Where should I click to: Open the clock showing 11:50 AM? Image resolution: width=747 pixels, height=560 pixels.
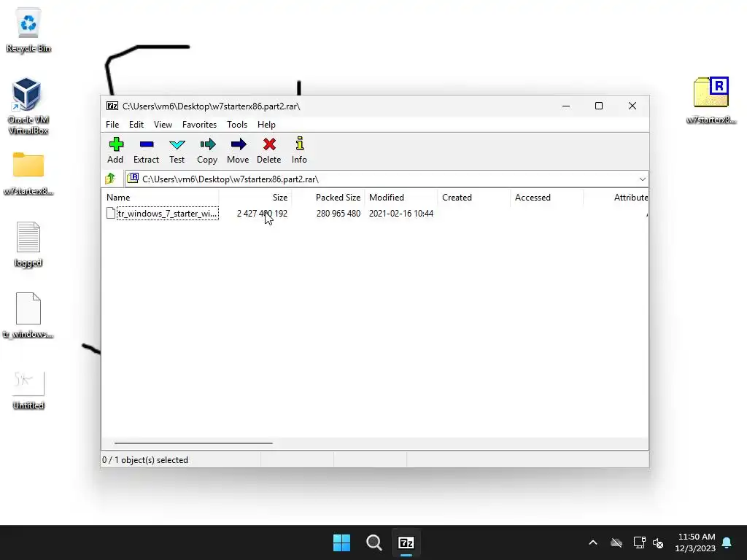click(695, 542)
